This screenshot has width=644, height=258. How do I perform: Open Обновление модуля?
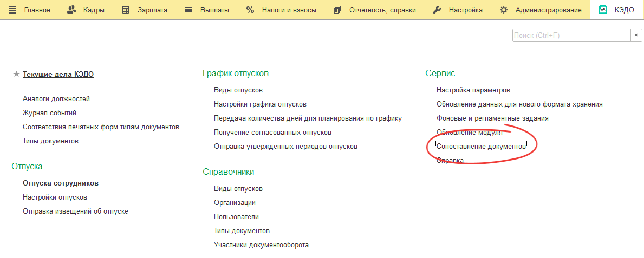point(470,132)
